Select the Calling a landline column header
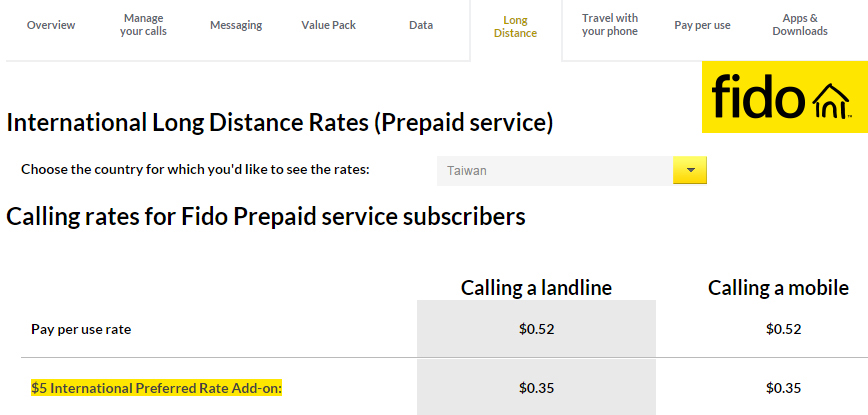The image size is (868, 415). 536,288
